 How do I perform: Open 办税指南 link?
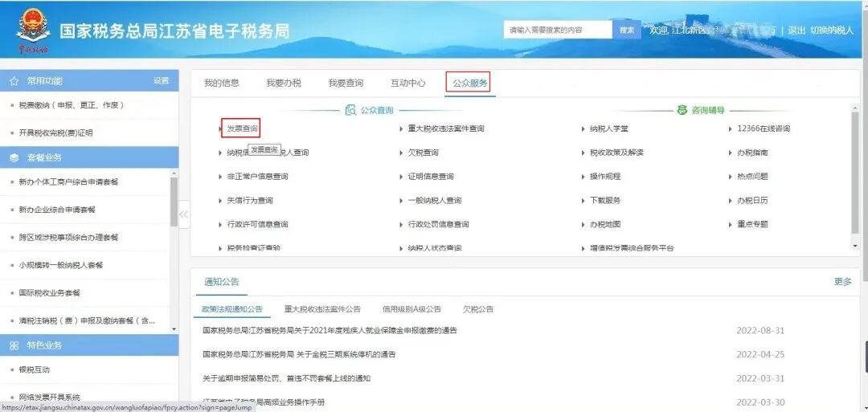click(x=752, y=153)
